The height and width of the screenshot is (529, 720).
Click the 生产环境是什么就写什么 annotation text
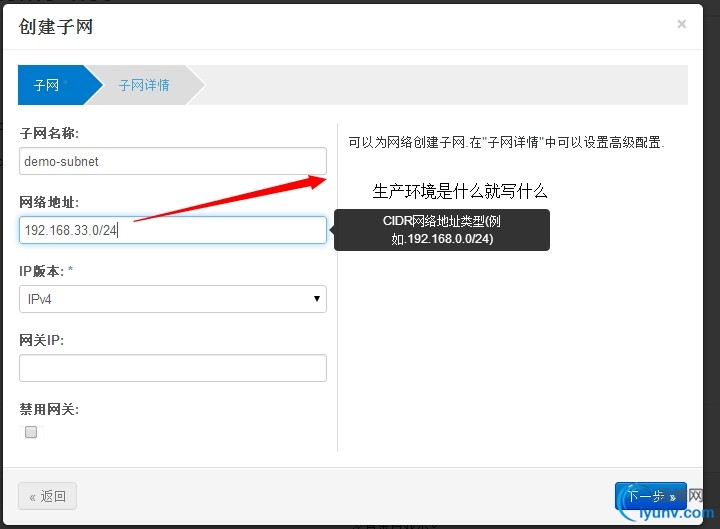[460, 191]
